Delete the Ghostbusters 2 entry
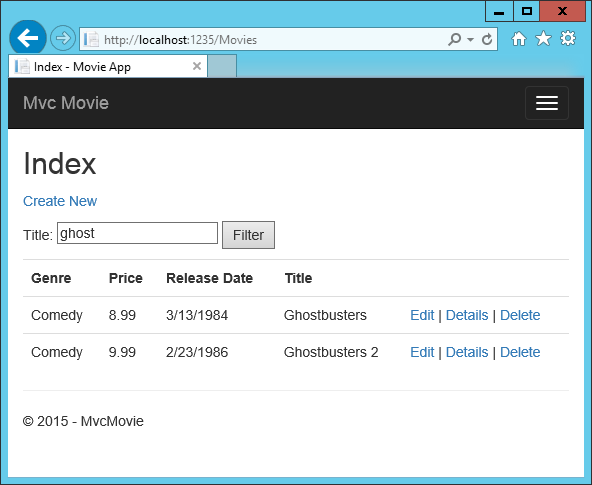This screenshot has width=592, height=485. click(x=520, y=352)
